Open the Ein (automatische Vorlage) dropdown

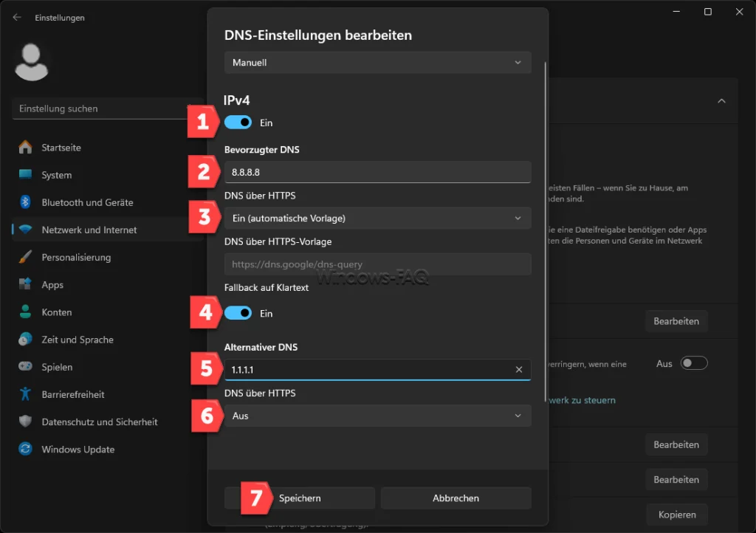pyautogui.click(x=377, y=219)
